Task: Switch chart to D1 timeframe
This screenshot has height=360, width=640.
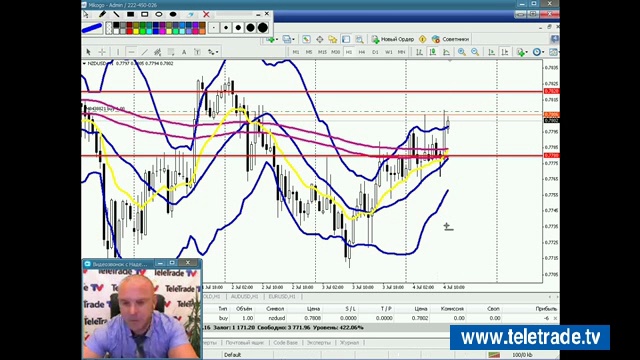Action: pyautogui.click(x=375, y=52)
